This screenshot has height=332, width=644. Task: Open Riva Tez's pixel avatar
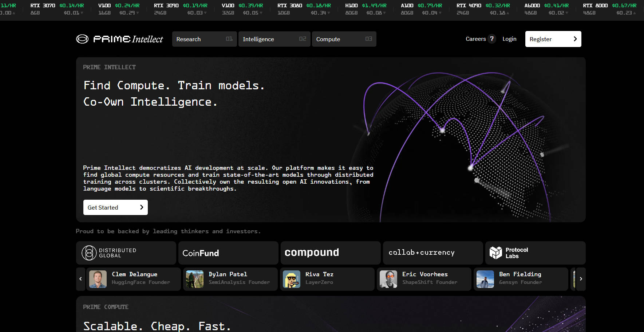tap(292, 279)
